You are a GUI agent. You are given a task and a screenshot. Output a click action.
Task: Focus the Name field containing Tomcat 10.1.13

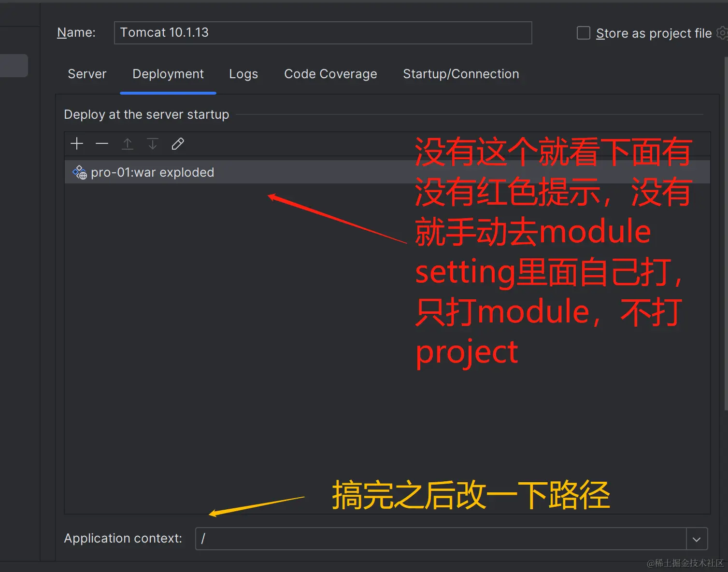click(x=323, y=33)
